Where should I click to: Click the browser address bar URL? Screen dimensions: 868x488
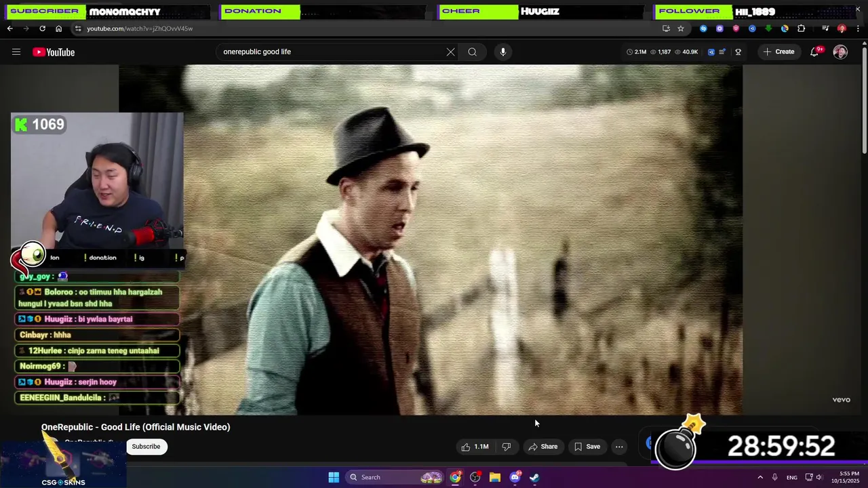pyautogui.click(x=140, y=28)
